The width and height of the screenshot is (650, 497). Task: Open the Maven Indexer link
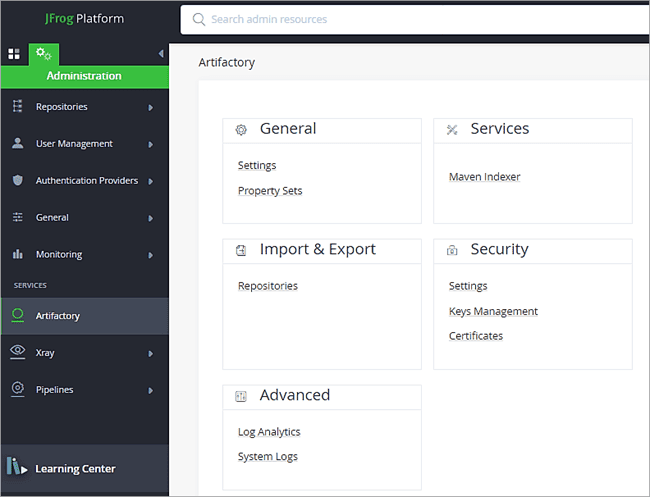(484, 177)
